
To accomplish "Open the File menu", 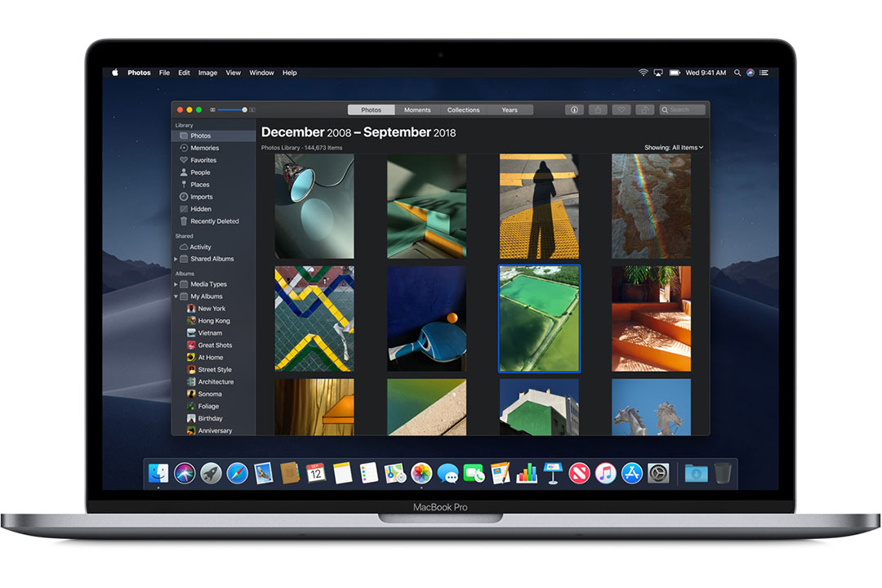I will tap(164, 73).
